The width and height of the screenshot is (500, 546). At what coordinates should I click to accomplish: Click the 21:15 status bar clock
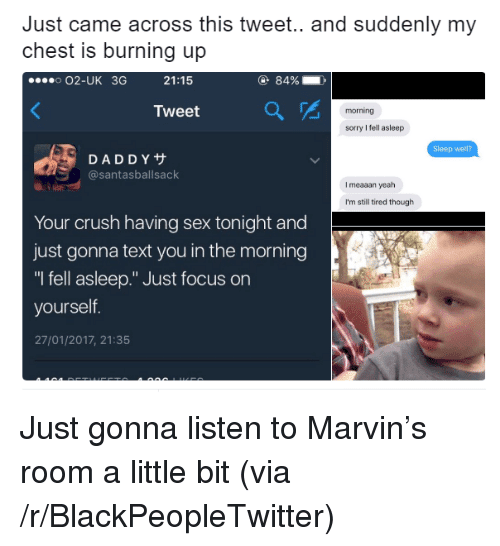pos(178,81)
